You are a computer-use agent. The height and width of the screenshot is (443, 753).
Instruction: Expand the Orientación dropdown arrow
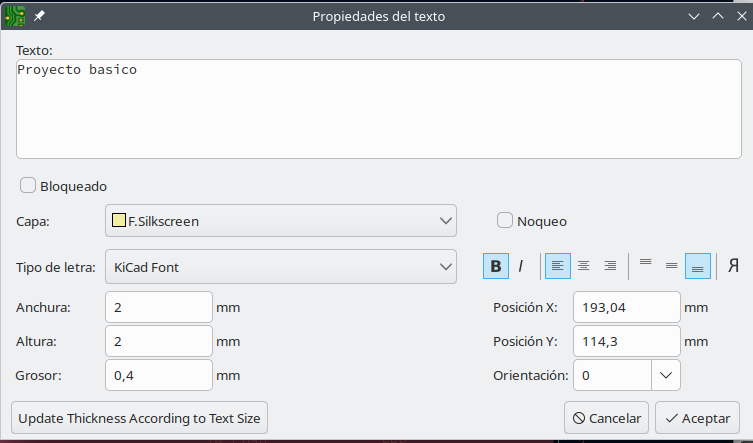pos(666,375)
